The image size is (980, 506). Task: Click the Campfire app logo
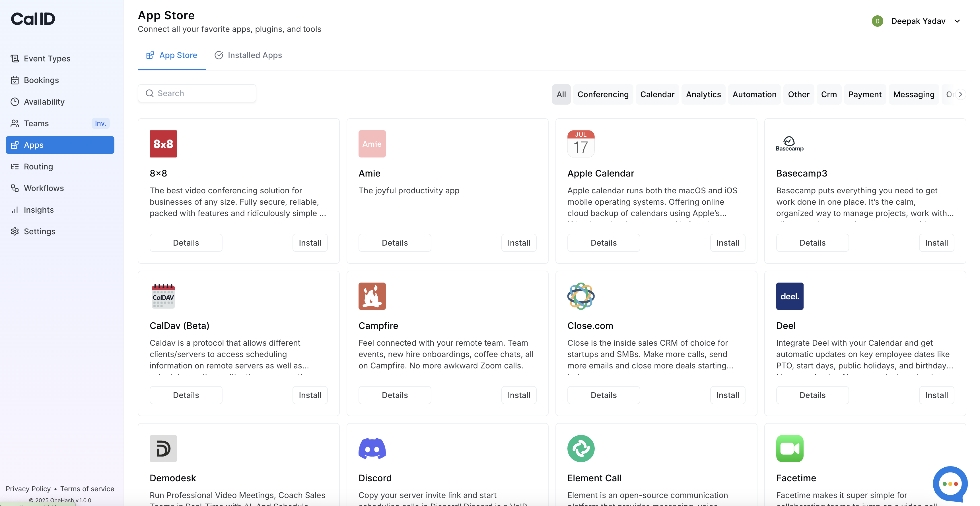372,296
